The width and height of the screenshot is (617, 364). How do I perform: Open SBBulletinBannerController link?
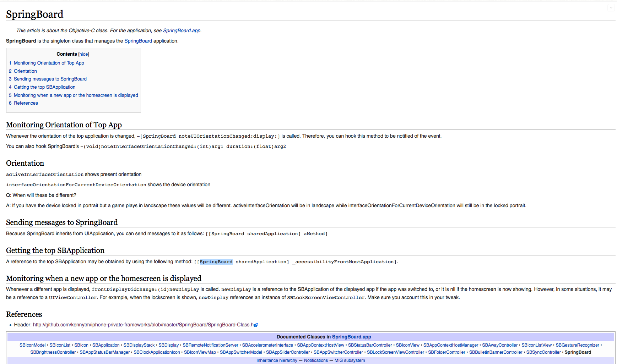[496, 352]
